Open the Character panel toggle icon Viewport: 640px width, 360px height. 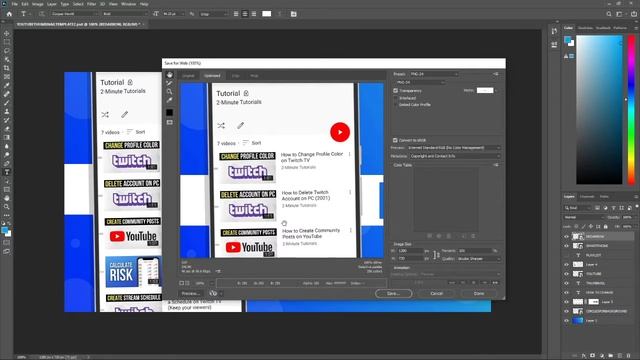[x=293, y=14]
